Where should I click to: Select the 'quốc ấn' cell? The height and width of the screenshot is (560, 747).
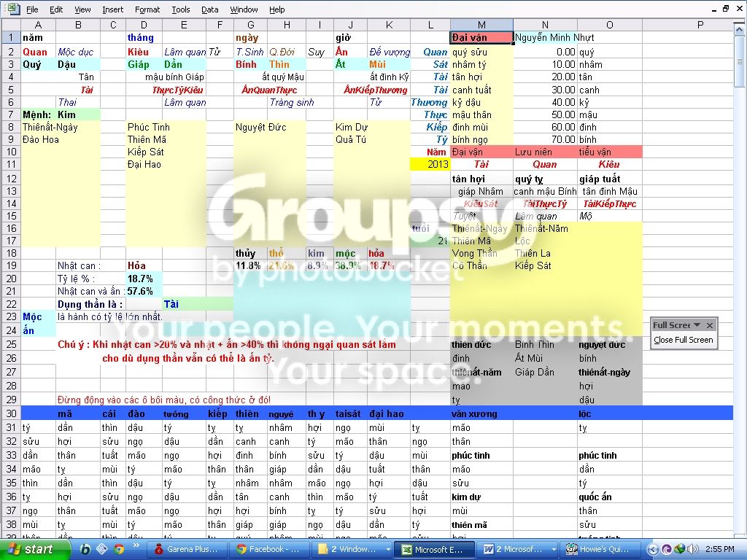[x=610, y=497]
